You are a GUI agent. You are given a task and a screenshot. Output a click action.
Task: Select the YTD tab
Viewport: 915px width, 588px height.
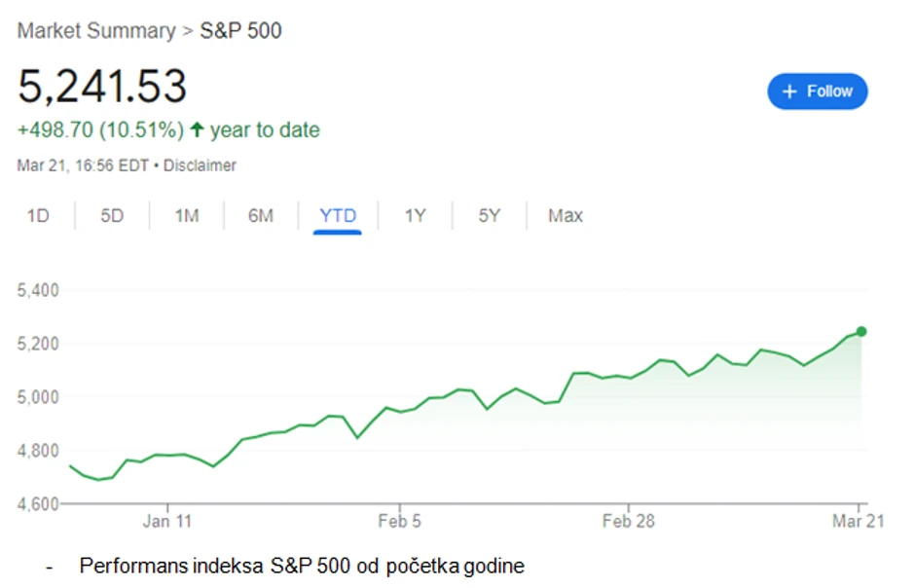(x=338, y=216)
